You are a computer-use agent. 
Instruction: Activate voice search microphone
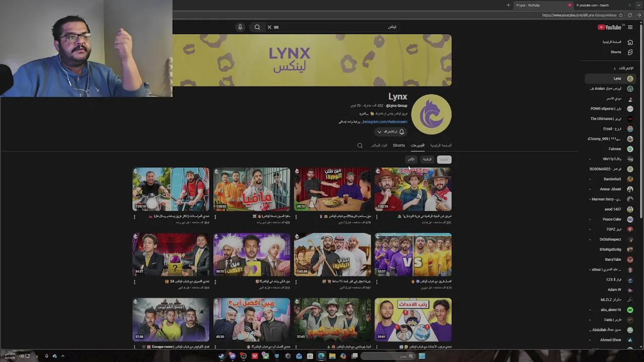pyautogui.click(x=240, y=27)
